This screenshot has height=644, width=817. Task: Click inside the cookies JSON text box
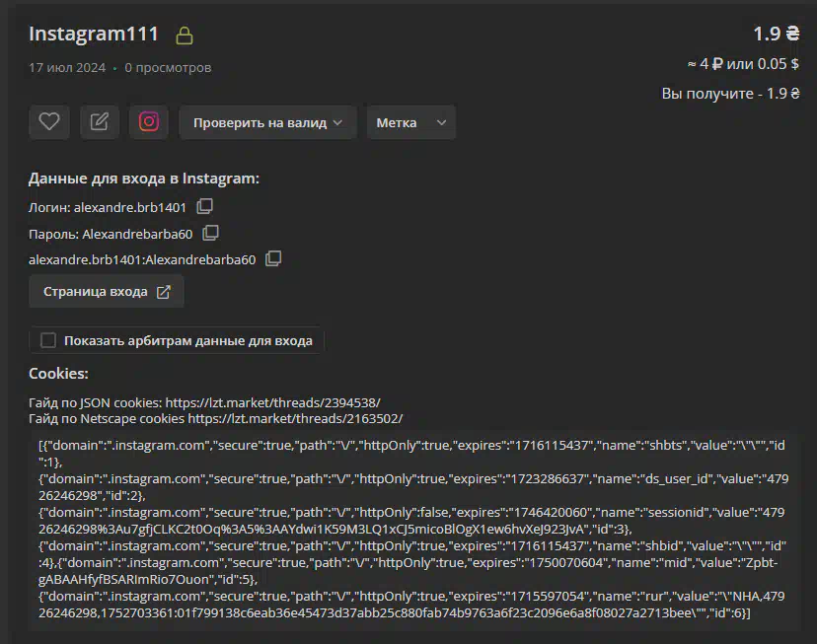coord(395,533)
